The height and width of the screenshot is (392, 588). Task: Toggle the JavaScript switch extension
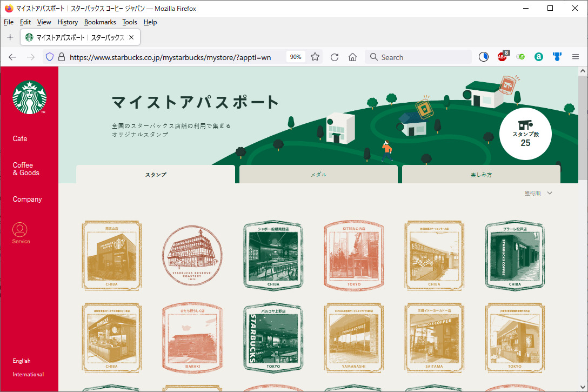click(x=520, y=57)
